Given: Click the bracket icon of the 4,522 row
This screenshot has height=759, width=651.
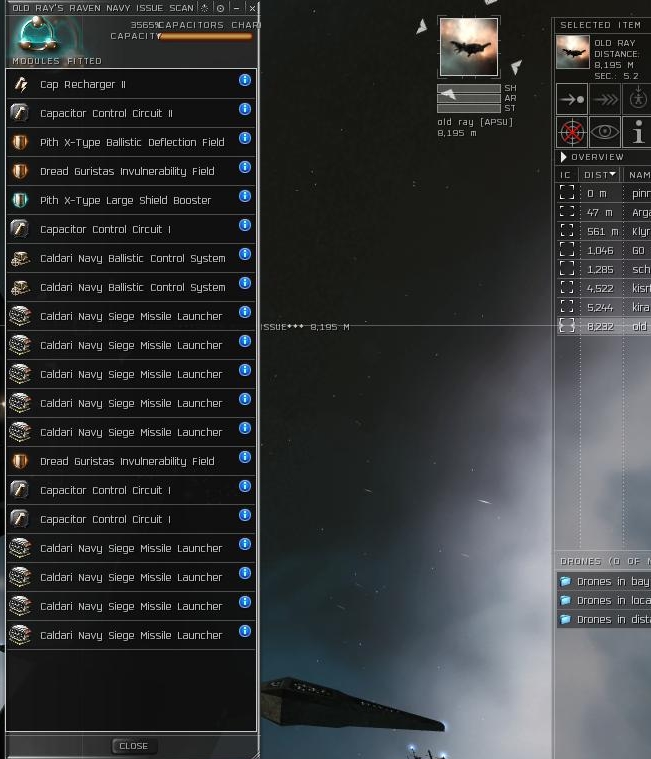Looking at the screenshot, I should 567,288.
